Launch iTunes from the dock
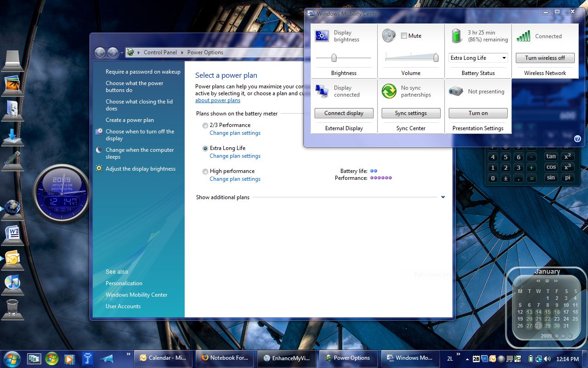The width and height of the screenshot is (588, 368). point(12,283)
